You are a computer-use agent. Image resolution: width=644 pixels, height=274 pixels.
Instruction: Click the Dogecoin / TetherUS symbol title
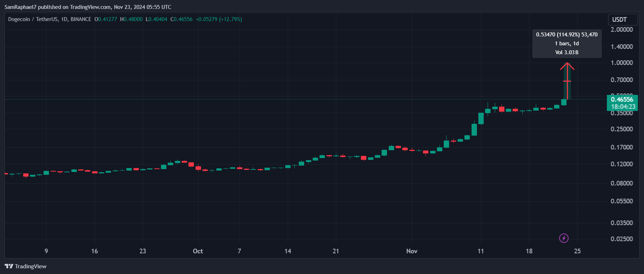[x=50, y=19]
